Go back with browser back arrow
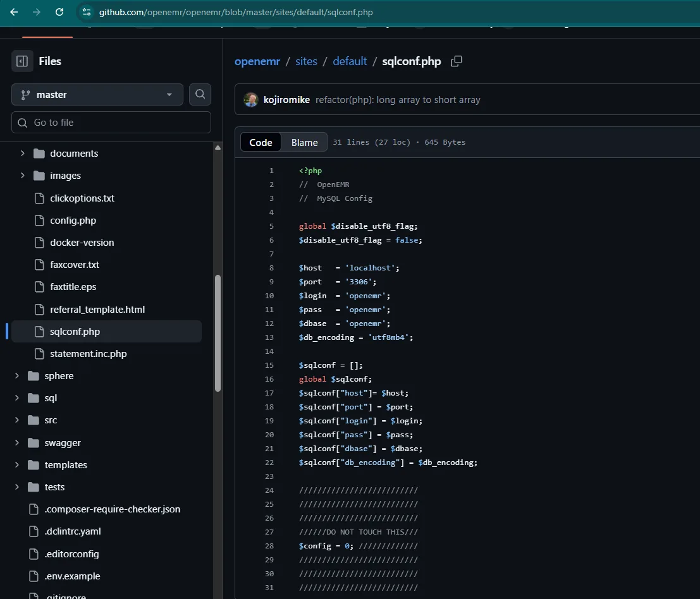 tap(14, 12)
